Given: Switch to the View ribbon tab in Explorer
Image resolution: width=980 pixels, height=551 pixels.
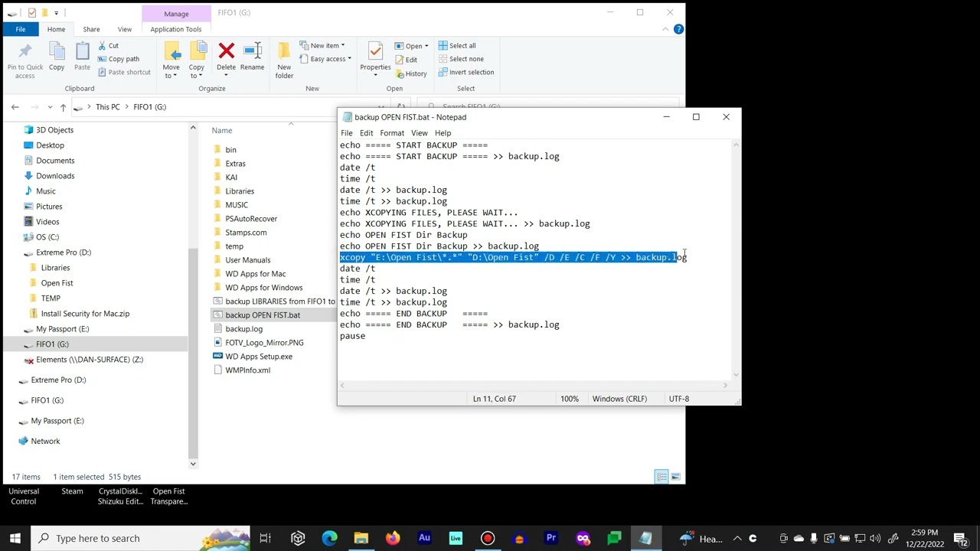Looking at the screenshot, I should pyautogui.click(x=124, y=29).
